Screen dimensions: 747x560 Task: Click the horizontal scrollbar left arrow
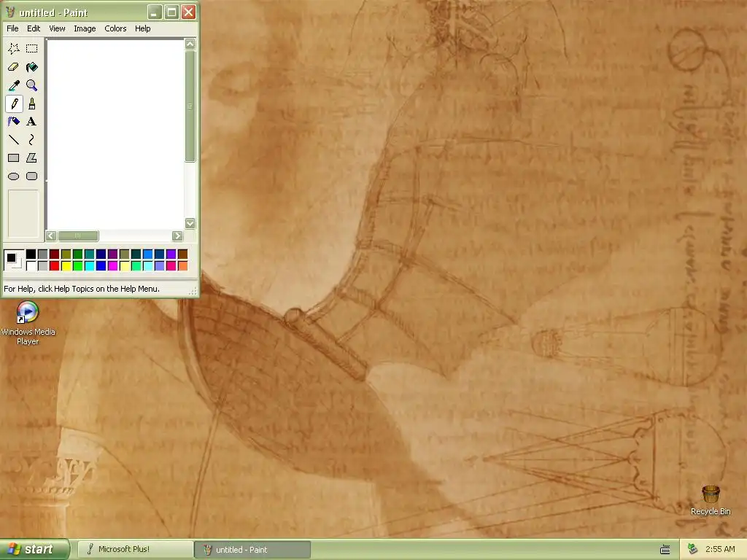tap(51, 236)
